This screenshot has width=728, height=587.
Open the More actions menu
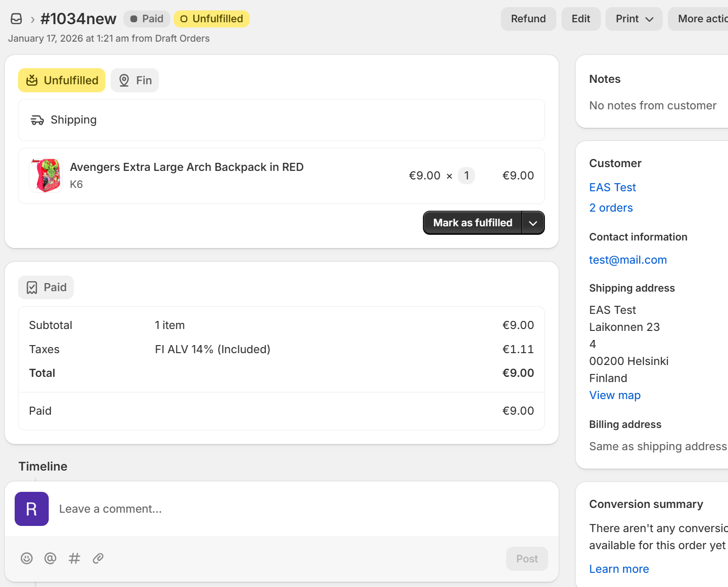click(700, 19)
